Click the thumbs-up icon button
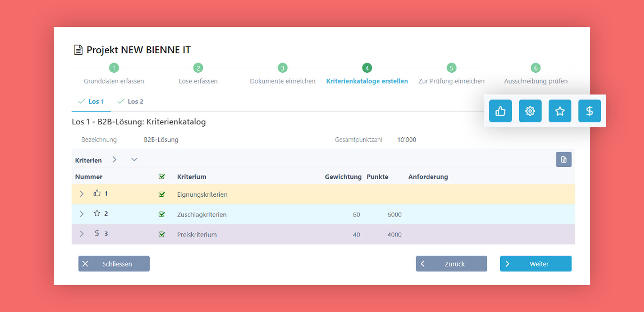The height and width of the screenshot is (312, 644). point(500,111)
